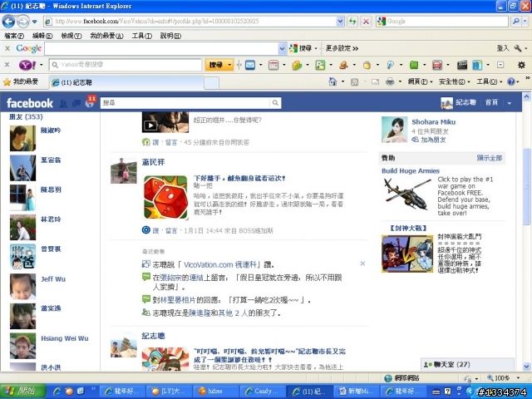
Task: Click the Facebook search magnifier button
Action: 275,102
